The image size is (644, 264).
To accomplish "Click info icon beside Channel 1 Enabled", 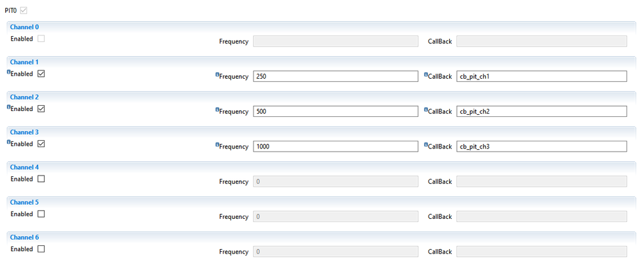I will tap(8, 72).
